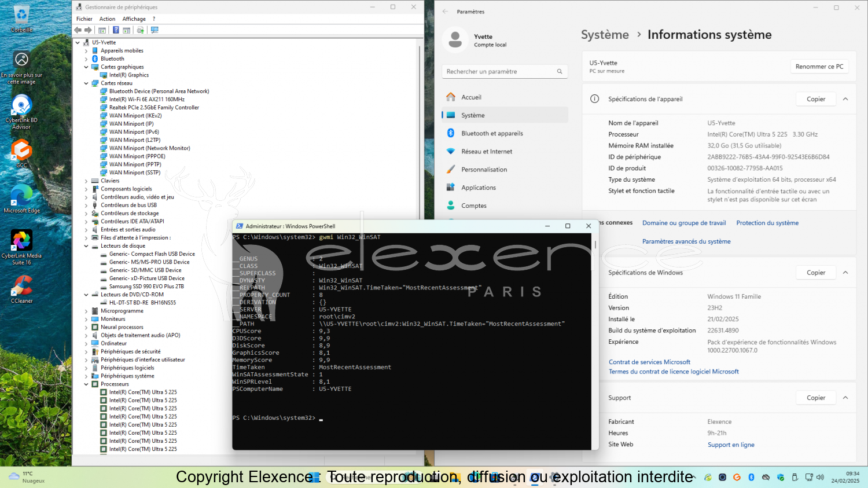Image resolution: width=868 pixels, height=488 pixels.
Task: Expand the Moniteurs node
Action: pos(86,319)
